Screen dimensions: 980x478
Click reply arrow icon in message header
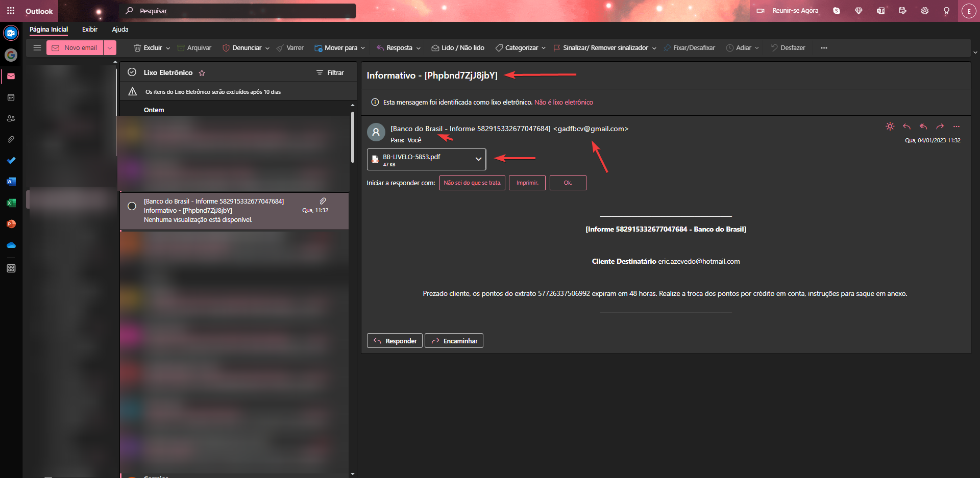coord(906,127)
